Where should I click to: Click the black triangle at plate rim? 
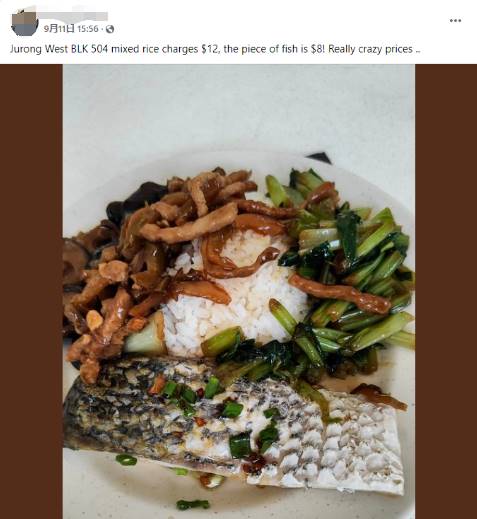[319, 158]
